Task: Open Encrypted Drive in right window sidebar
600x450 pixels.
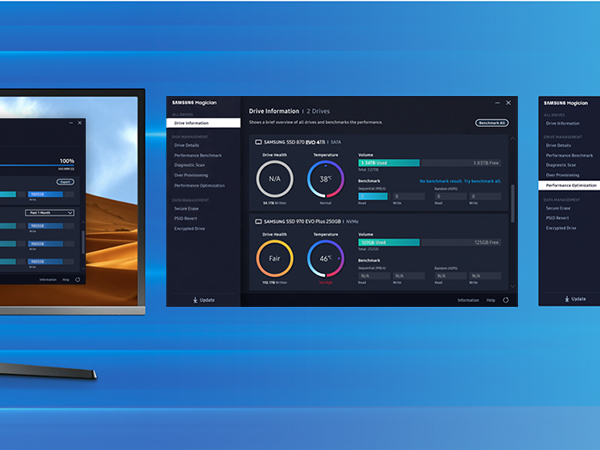Action: (561, 228)
